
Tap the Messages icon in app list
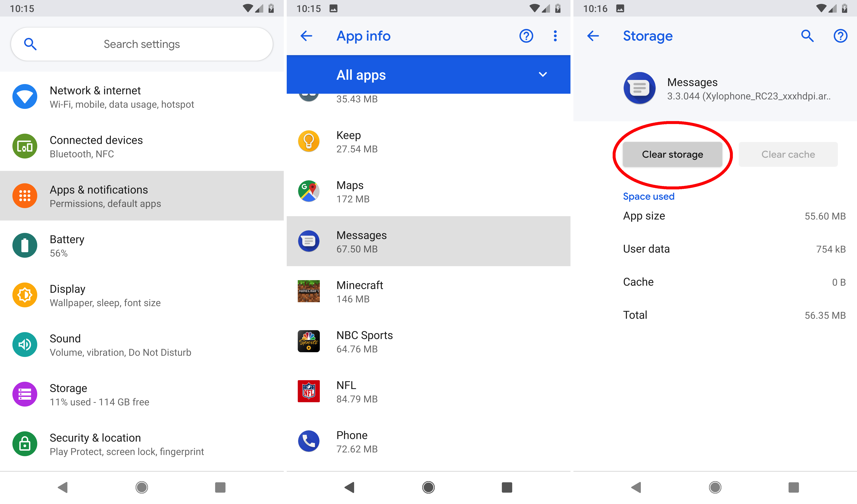pyautogui.click(x=309, y=241)
